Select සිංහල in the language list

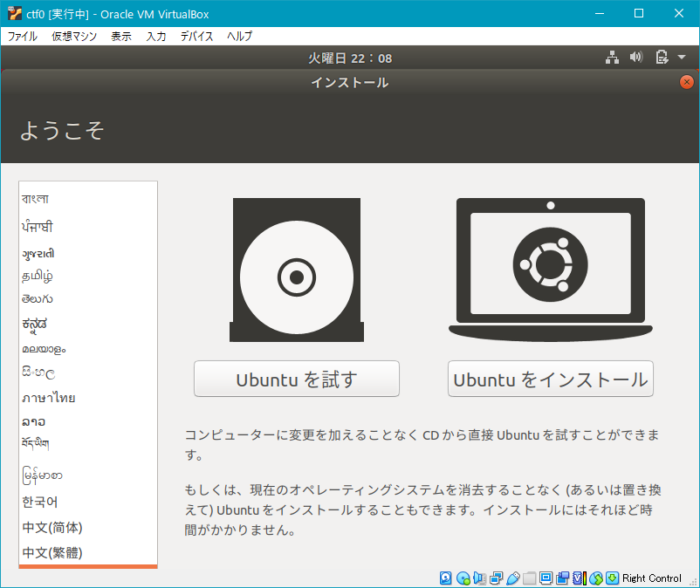pyautogui.click(x=88, y=372)
